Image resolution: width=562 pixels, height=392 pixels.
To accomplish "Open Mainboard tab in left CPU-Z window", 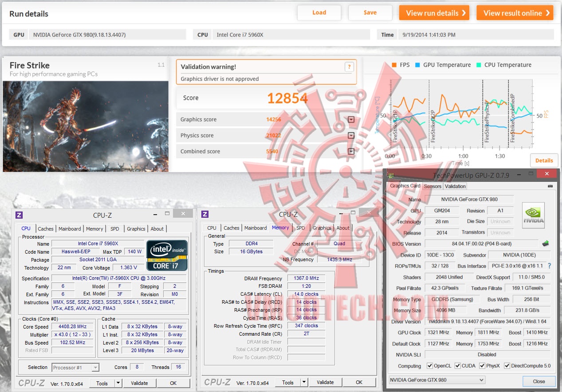I will [x=70, y=229].
